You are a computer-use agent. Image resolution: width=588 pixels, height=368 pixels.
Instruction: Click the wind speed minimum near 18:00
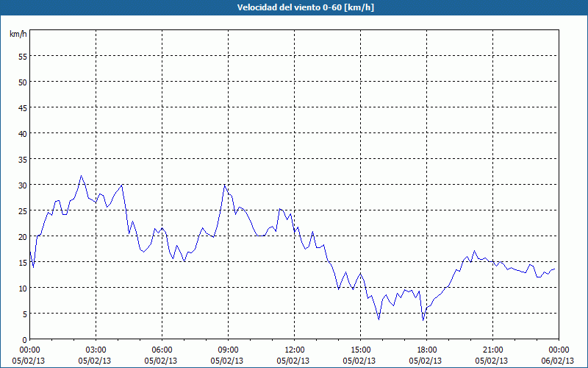point(423,320)
